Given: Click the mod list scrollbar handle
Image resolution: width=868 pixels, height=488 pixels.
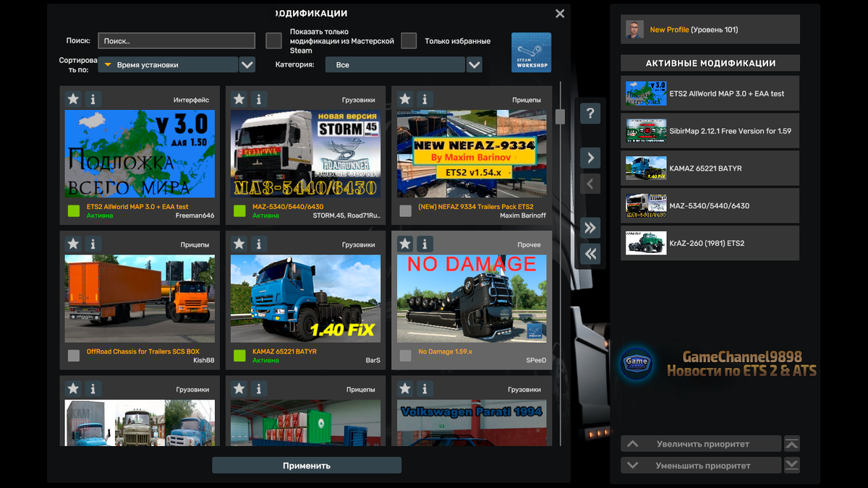Looking at the screenshot, I should click(560, 116).
